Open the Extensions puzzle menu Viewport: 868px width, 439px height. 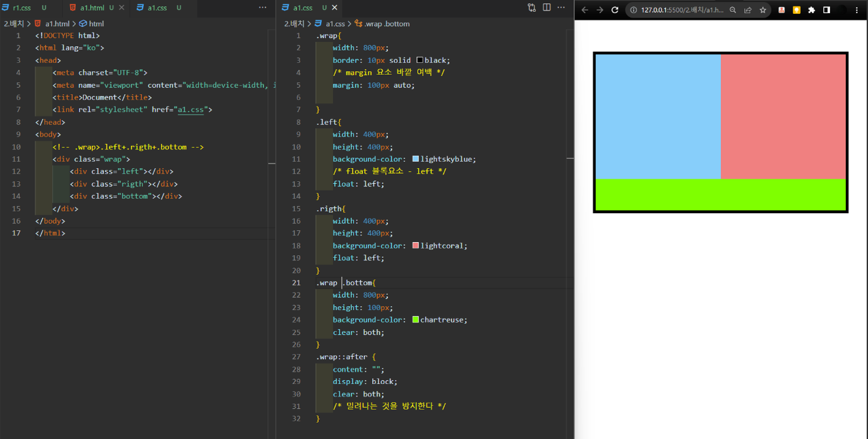812,10
